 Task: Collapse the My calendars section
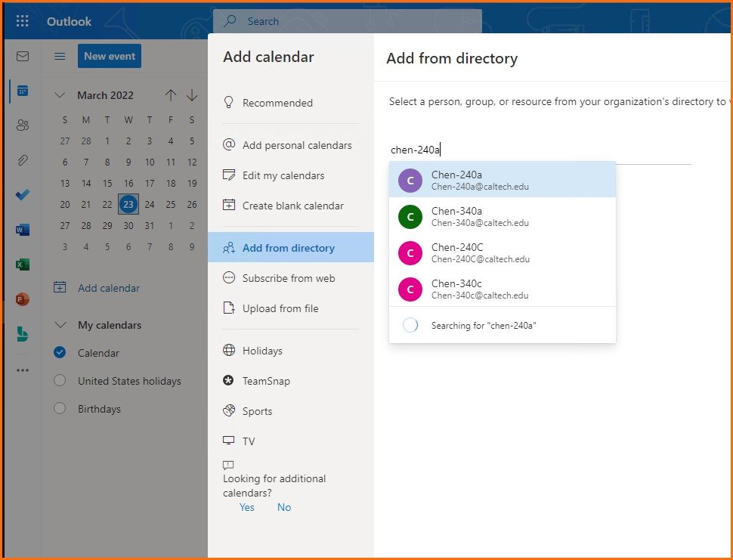pyautogui.click(x=60, y=325)
